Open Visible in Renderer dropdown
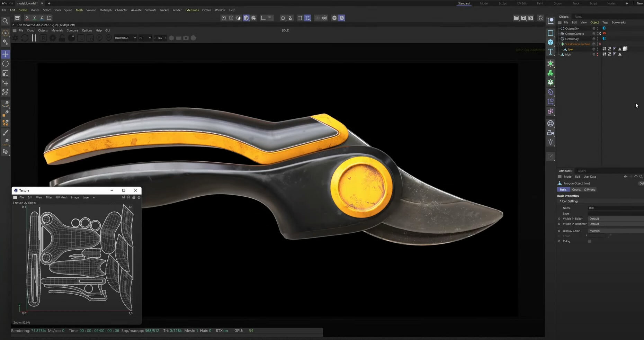This screenshot has height=340, width=644. point(616,224)
